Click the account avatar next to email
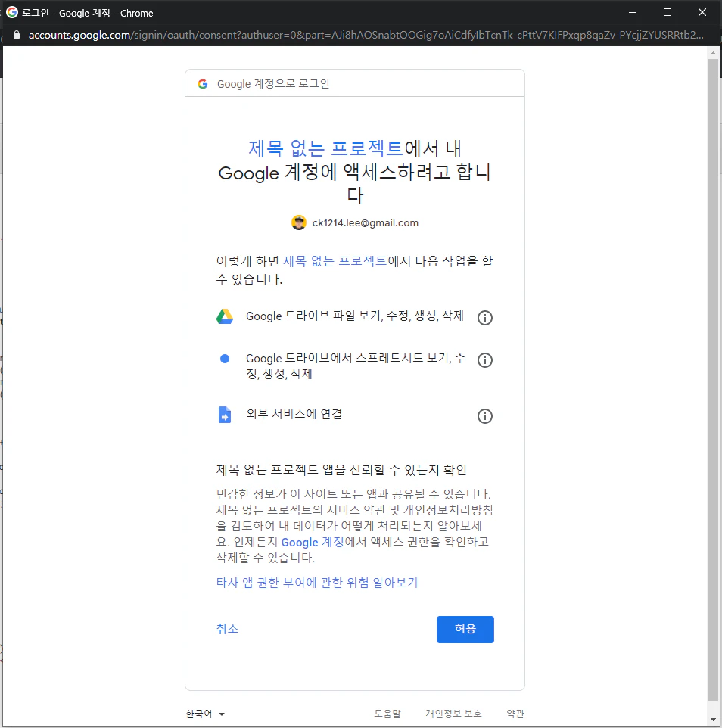 pyautogui.click(x=298, y=222)
